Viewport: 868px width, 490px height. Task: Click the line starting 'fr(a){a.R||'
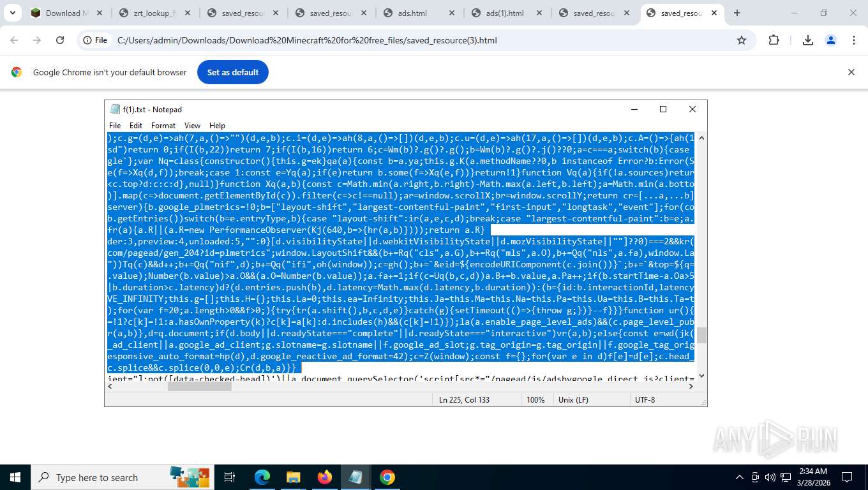(x=296, y=230)
